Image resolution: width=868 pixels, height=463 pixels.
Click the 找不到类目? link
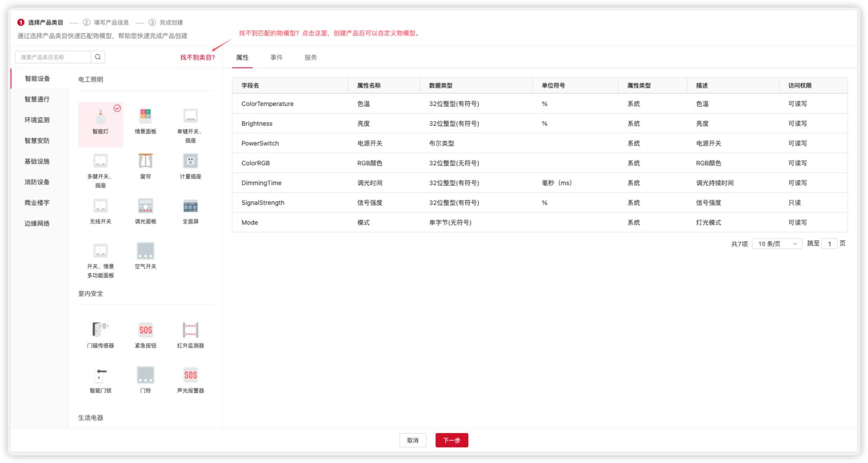tap(197, 58)
